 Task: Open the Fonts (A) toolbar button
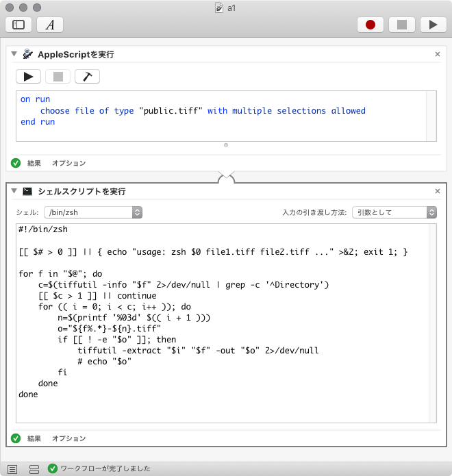50,25
